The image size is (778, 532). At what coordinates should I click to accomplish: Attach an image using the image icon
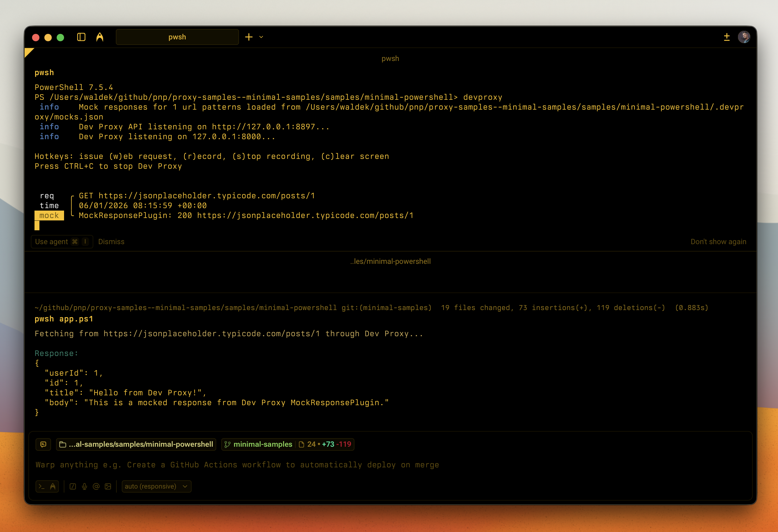click(107, 486)
